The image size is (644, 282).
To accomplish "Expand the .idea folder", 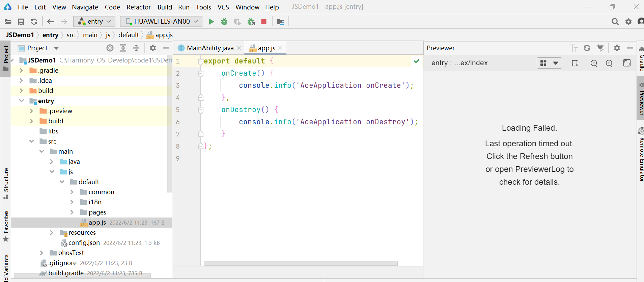I will [x=21, y=80].
